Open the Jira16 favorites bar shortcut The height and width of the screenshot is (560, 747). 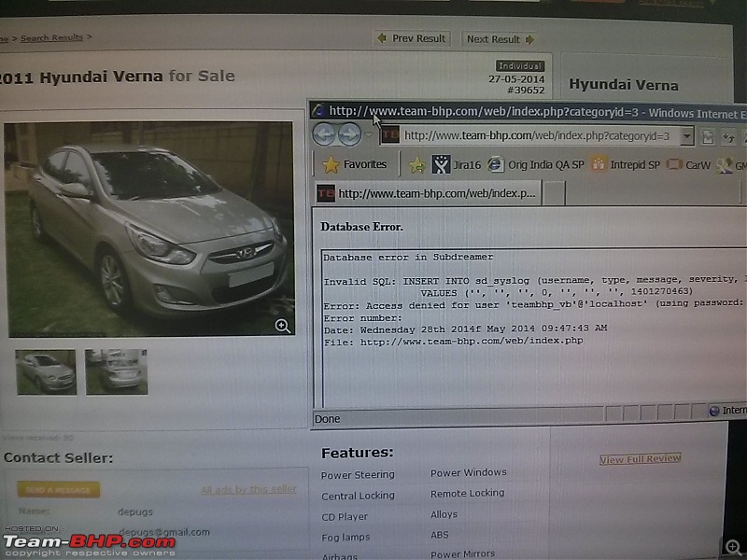(457, 165)
